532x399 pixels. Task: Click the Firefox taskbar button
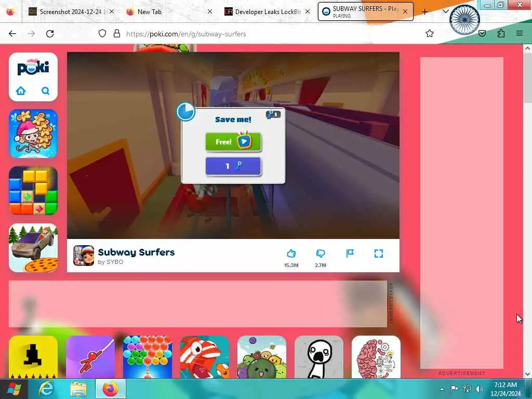point(111,389)
